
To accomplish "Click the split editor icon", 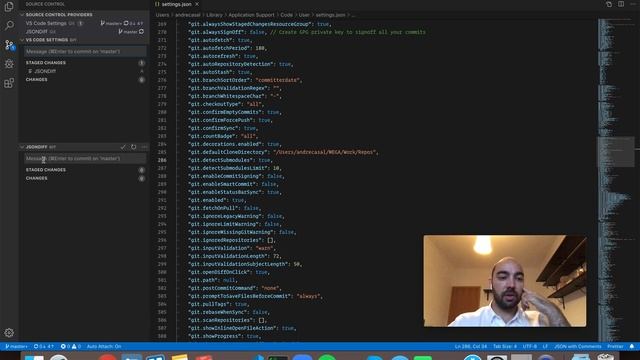I will click(621, 4).
